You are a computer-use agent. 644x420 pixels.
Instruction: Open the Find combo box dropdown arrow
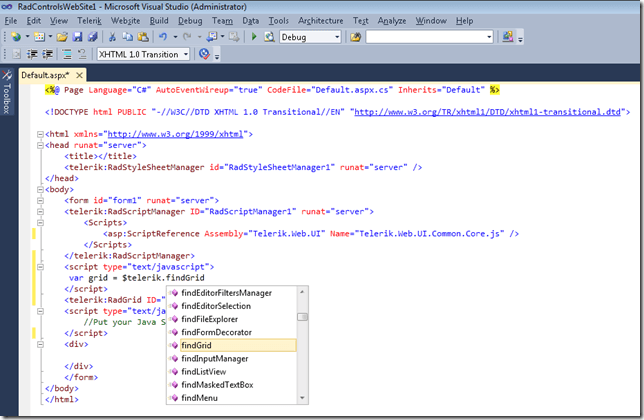(x=489, y=37)
